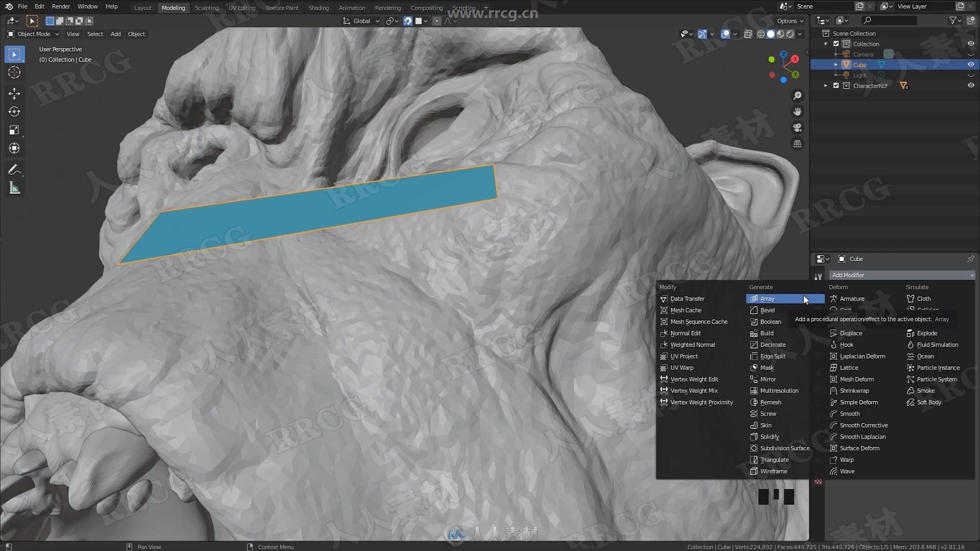The image size is (980, 551).
Task: Select Solid viewport shading
Action: pyautogui.click(x=771, y=34)
